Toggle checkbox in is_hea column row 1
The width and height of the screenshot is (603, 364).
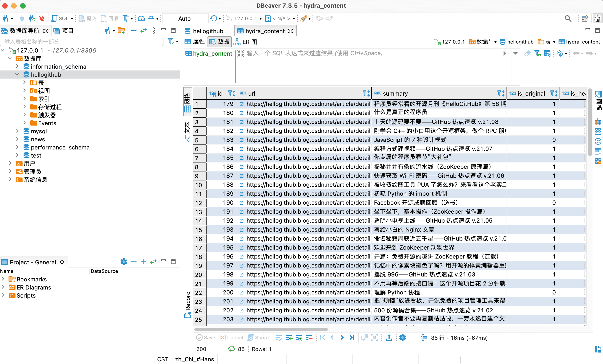(x=585, y=104)
